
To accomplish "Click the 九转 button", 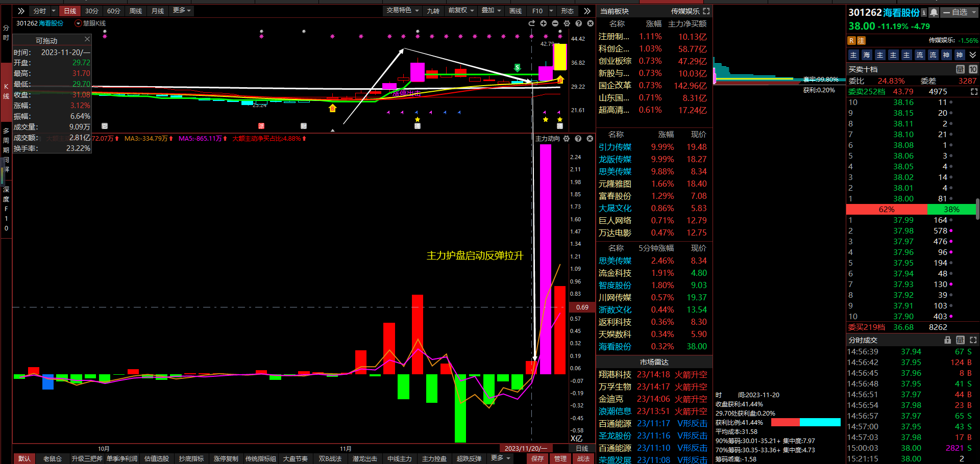I will (x=433, y=11).
